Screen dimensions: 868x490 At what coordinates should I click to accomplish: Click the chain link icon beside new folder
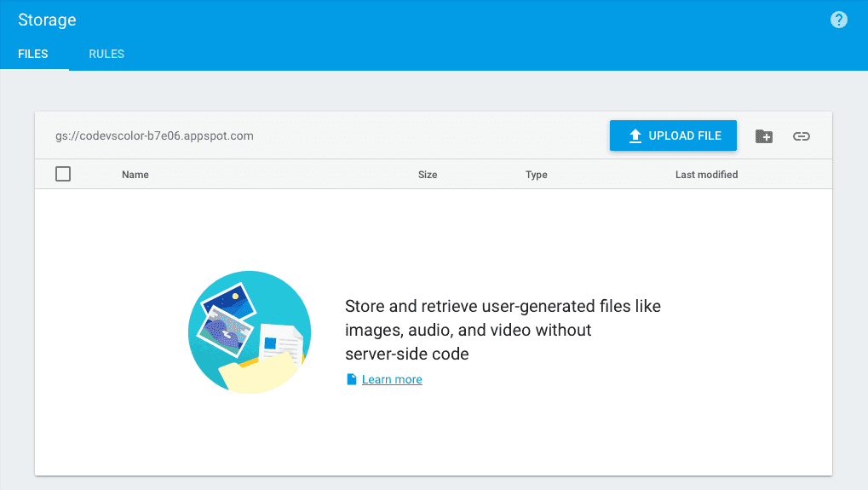(801, 136)
